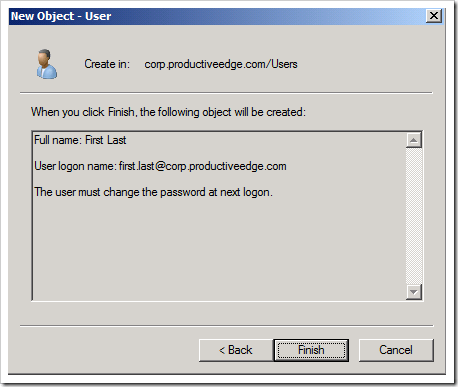Click the vertical scrollbar track in summary

pyautogui.click(x=414, y=216)
